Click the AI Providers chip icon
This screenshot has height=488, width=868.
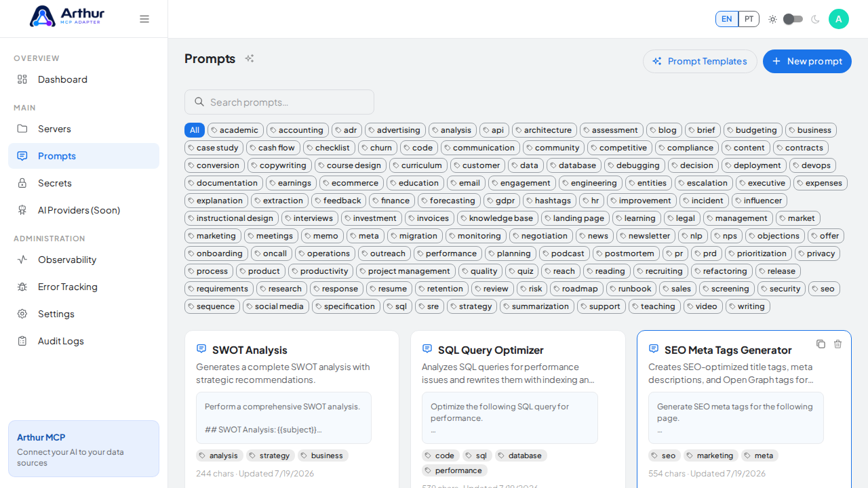(22, 210)
